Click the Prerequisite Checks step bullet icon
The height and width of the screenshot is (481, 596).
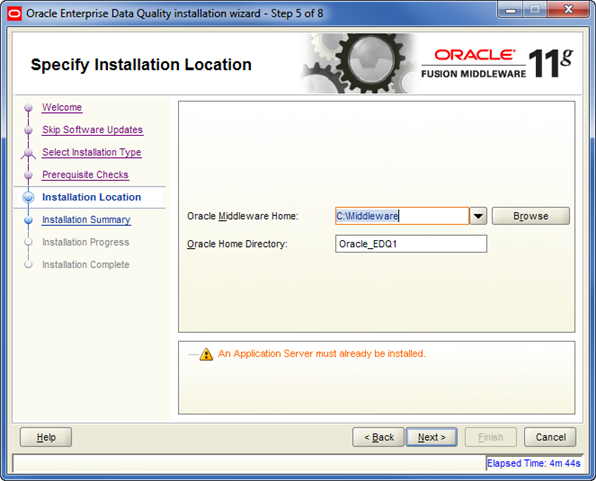(x=28, y=175)
